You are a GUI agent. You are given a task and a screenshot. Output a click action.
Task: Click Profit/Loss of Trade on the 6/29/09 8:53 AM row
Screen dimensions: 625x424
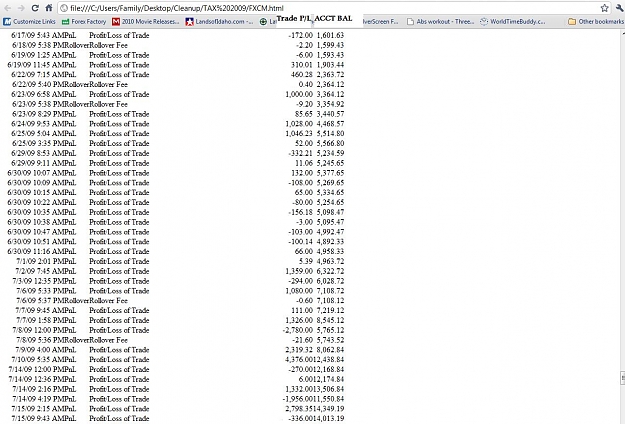pyautogui.click(x=119, y=153)
